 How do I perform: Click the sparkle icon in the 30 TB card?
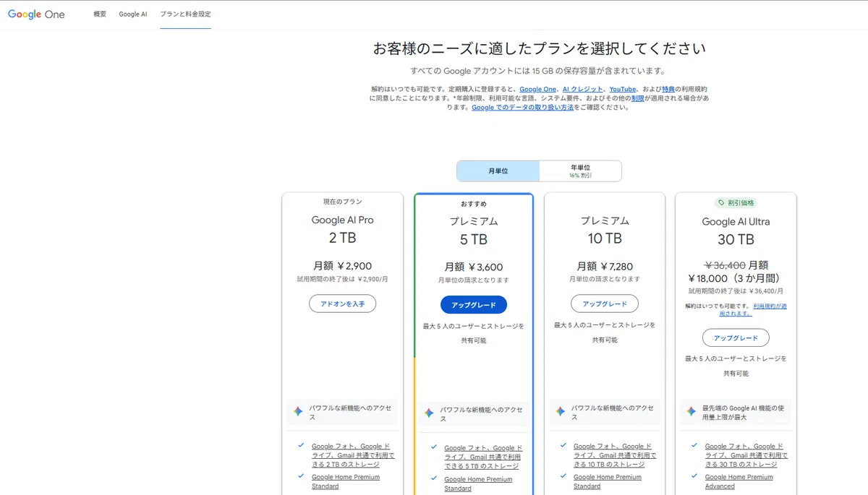click(692, 411)
